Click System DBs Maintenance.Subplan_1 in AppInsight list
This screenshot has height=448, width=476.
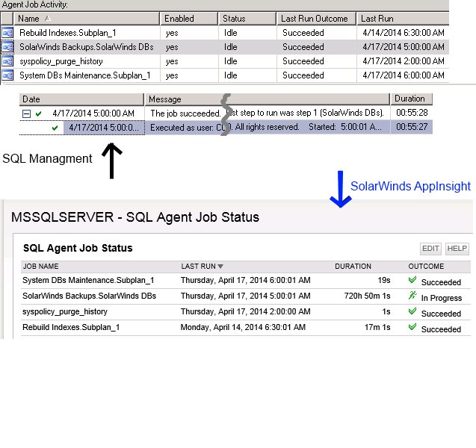point(88,280)
